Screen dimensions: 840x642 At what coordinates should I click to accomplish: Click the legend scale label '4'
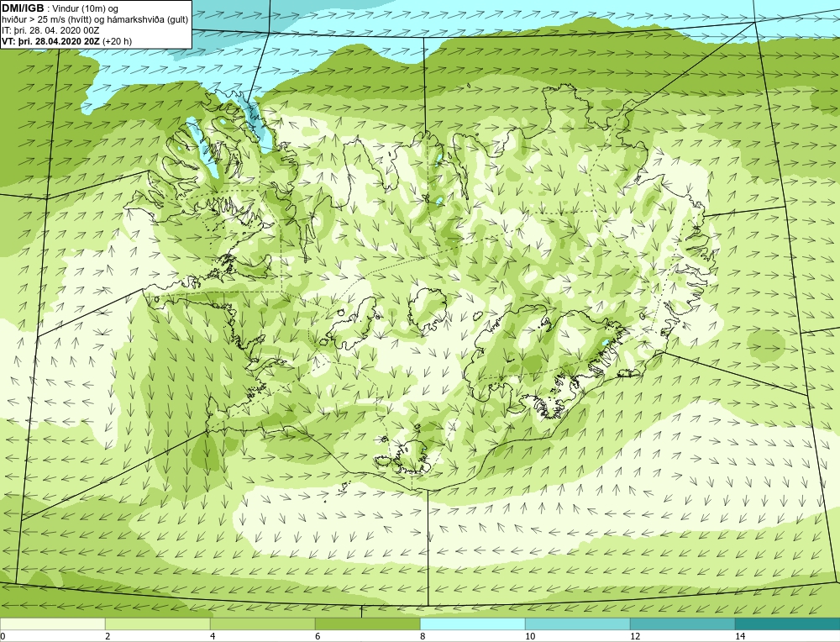tap(213, 636)
